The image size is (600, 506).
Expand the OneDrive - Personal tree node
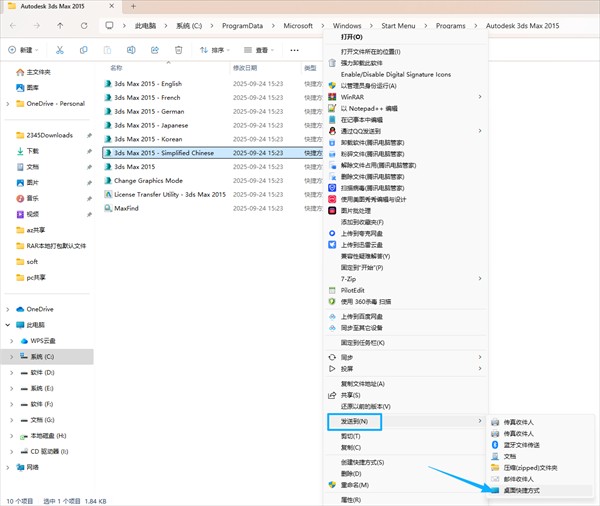pyautogui.click(x=8, y=102)
